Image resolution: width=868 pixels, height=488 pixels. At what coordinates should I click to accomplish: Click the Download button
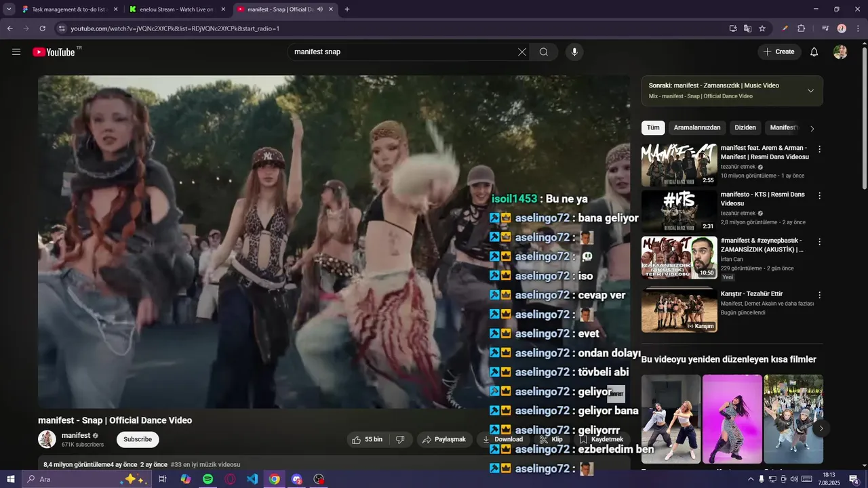tap(502, 439)
